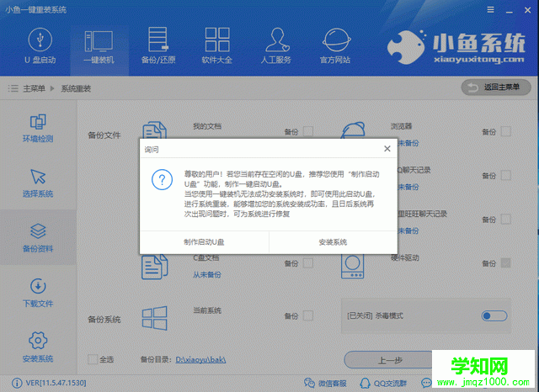Click the 安装系统 gear step
539x392 pixels.
(38, 347)
